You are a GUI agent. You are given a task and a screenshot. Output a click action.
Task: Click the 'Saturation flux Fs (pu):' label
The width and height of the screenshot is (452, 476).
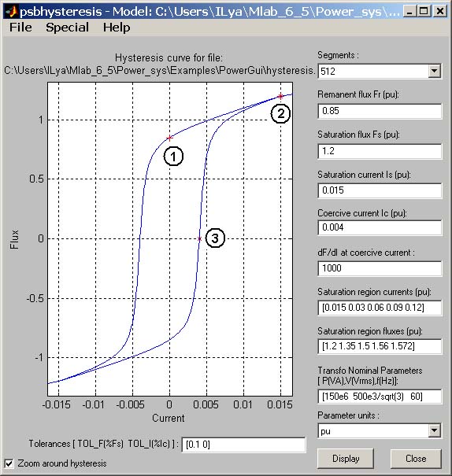coord(358,135)
